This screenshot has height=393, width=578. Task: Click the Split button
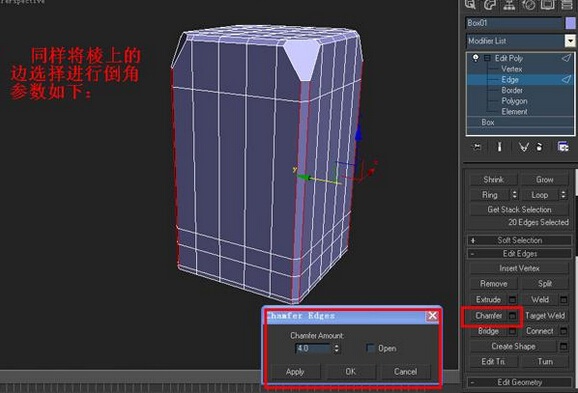click(544, 284)
